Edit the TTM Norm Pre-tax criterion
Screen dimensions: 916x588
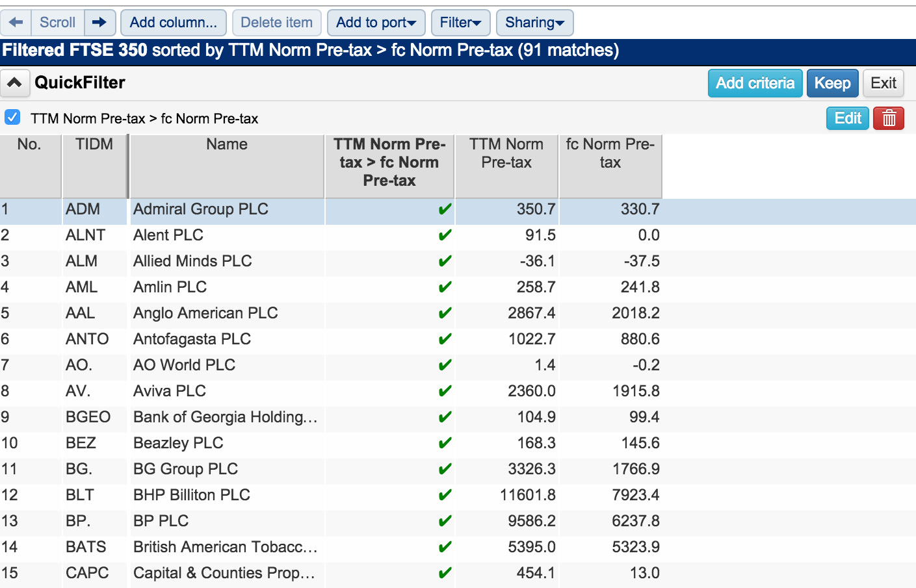(848, 118)
